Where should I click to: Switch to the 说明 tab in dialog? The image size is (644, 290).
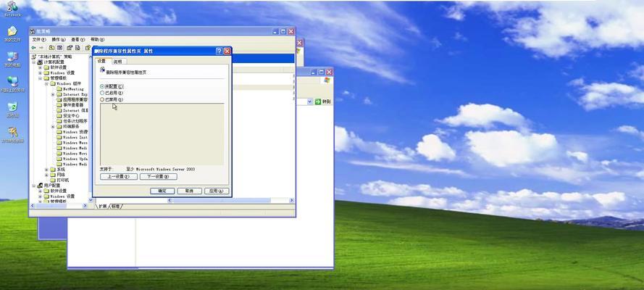(x=118, y=62)
